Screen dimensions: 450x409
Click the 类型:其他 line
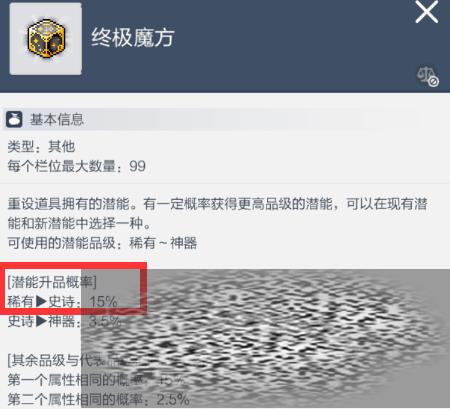[41, 146]
